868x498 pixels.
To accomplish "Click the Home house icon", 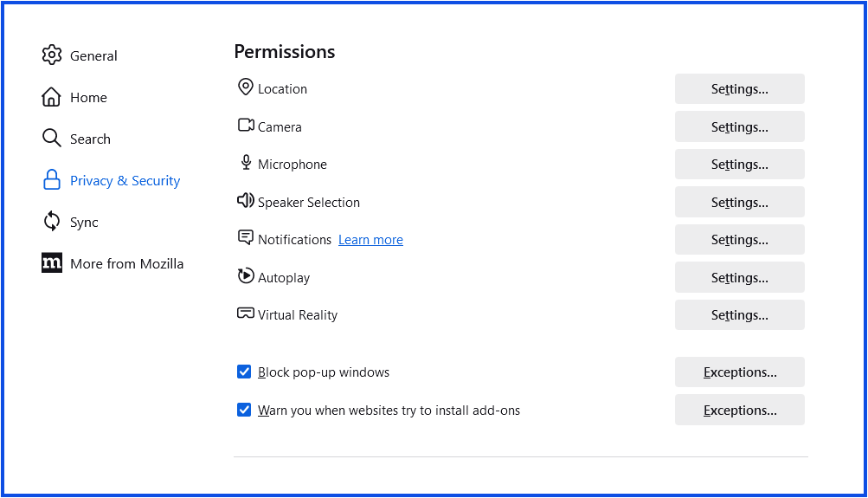I will point(52,97).
